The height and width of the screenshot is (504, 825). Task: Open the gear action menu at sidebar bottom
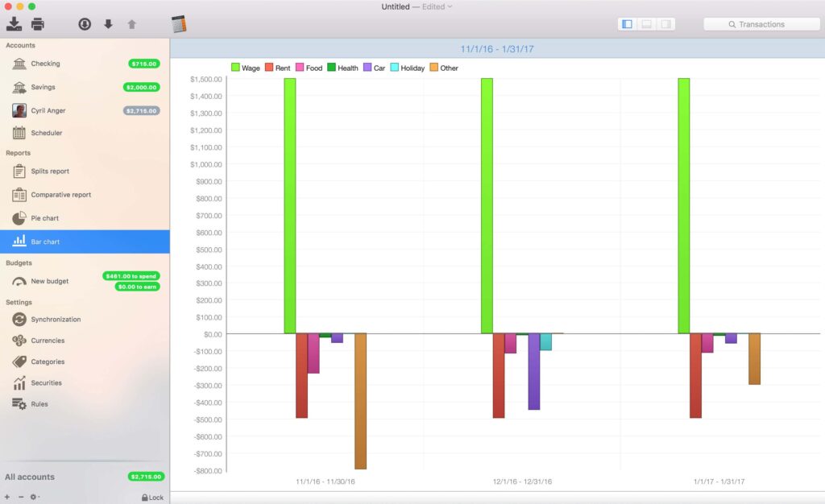tap(31, 497)
